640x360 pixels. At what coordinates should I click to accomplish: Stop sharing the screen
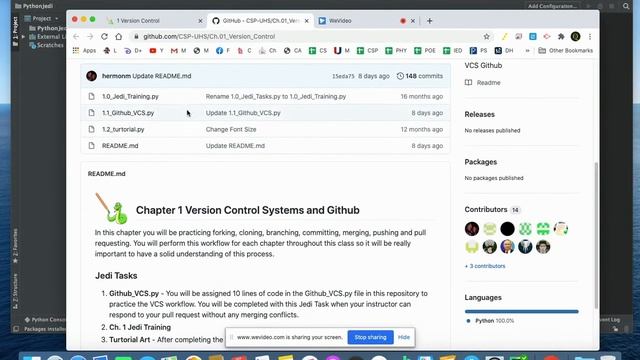pos(370,338)
